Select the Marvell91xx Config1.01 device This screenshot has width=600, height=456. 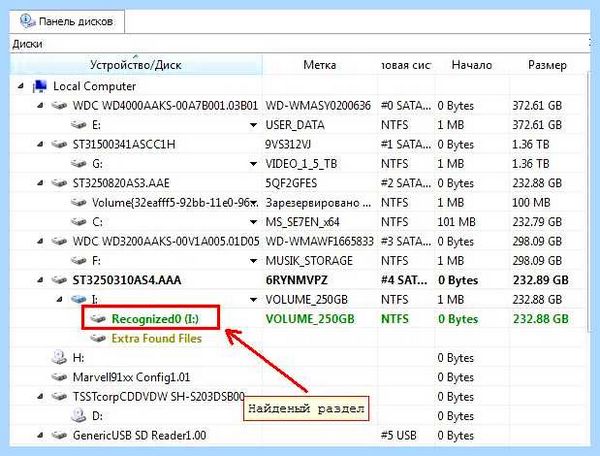pos(131,377)
